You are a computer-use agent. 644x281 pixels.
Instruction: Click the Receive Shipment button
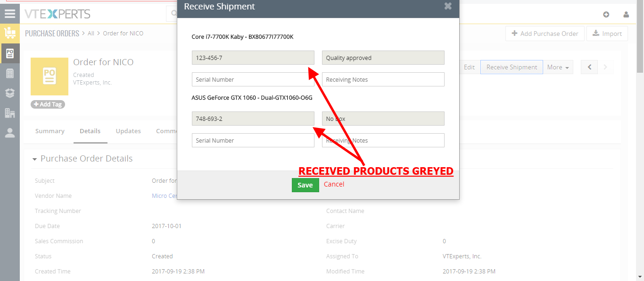(x=512, y=67)
